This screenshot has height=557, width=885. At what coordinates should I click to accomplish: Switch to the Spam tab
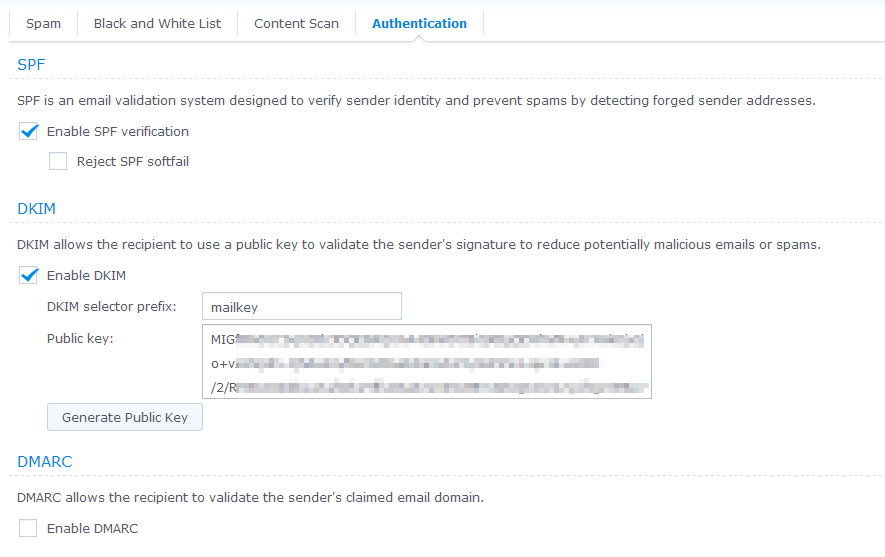pos(43,23)
